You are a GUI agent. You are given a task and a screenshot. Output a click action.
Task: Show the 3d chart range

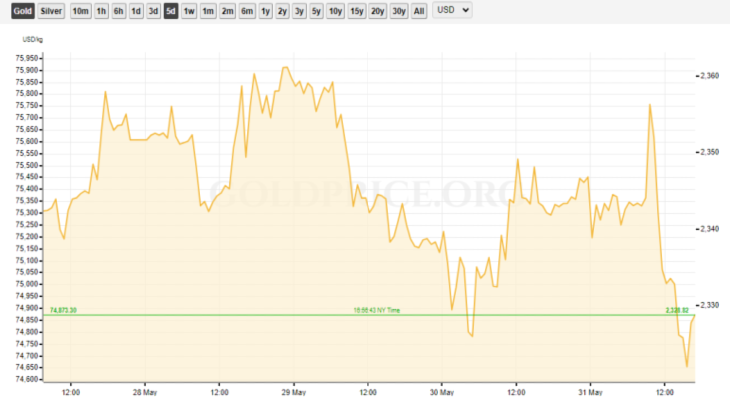pos(153,11)
